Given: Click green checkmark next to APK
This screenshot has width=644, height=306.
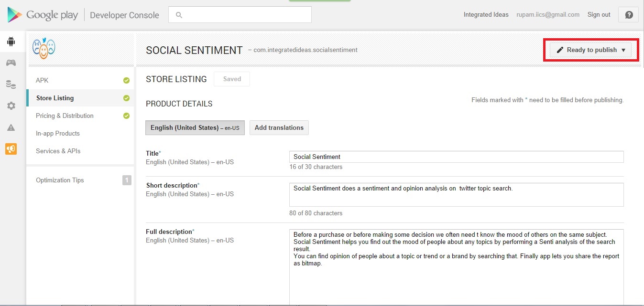Looking at the screenshot, I should (126, 80).
